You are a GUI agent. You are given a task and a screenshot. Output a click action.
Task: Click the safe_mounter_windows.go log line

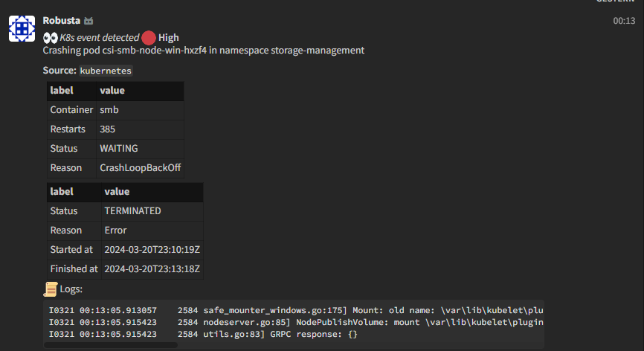296,310
